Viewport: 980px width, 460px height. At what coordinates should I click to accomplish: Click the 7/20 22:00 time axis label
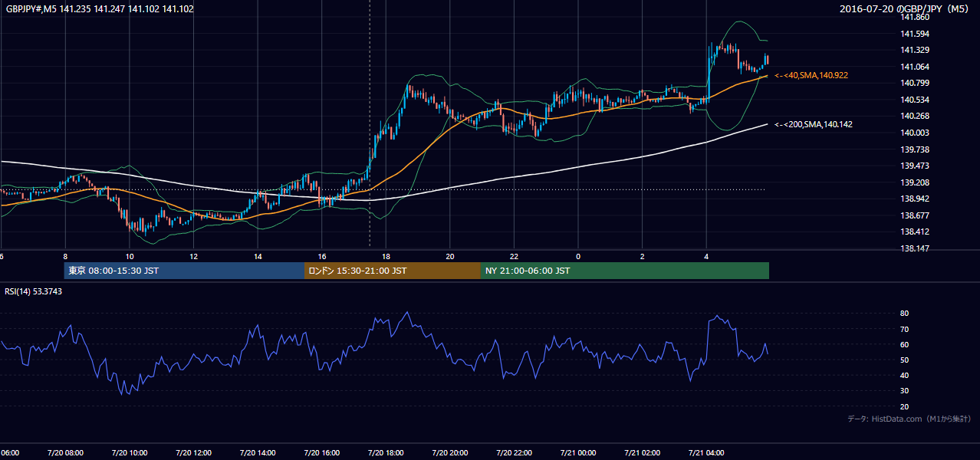514,452
